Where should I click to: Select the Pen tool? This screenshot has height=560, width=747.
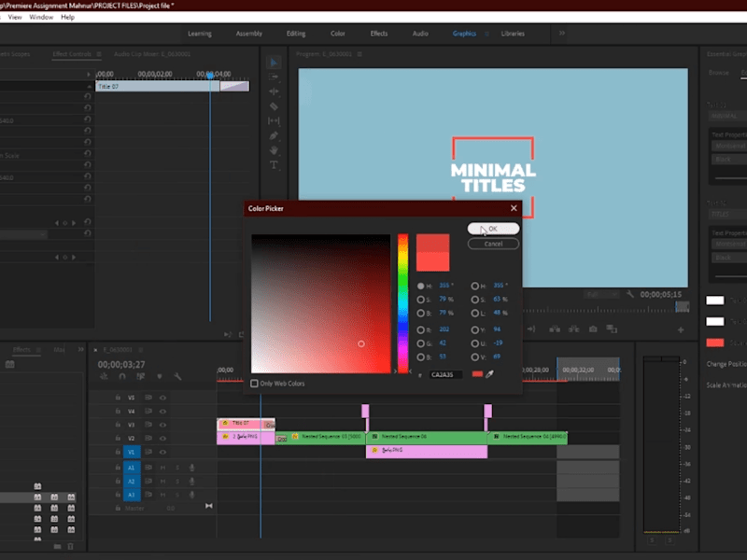[274, 135]
